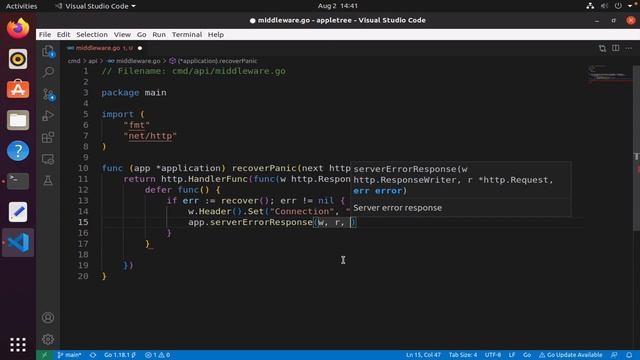Click Go 1.18.1 version in status bar
The height and width of the screenshot is (360, 640).
coord(120,355)
